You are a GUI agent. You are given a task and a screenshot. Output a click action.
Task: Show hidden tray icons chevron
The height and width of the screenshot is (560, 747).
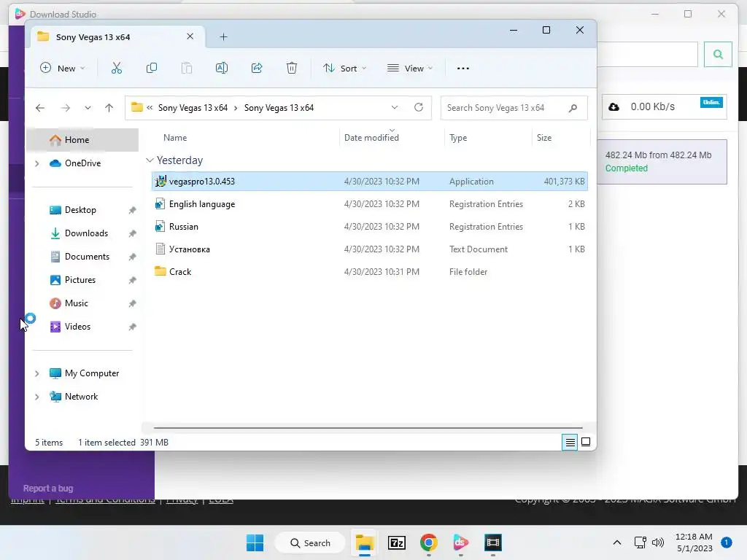click(x=617, y=542)
